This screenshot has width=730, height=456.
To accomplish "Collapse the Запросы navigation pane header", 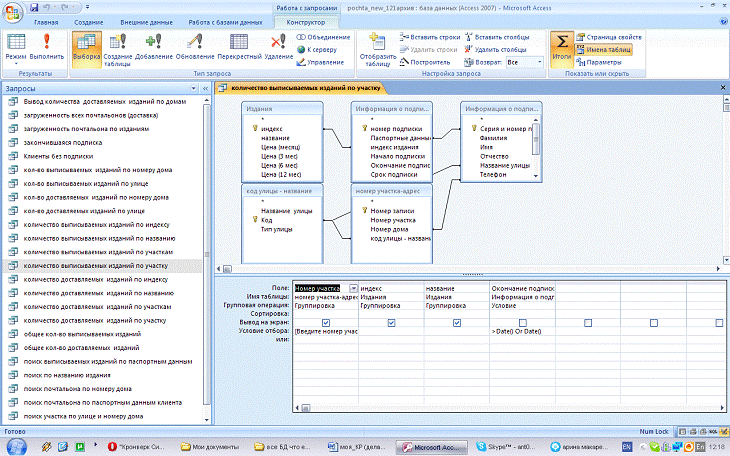I will [207, 90].
